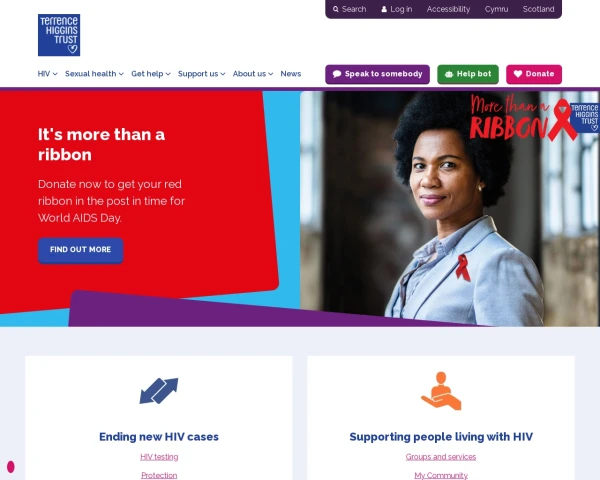Open the HIV testing link
600x480 pixels.
click(x=159, y=457)
